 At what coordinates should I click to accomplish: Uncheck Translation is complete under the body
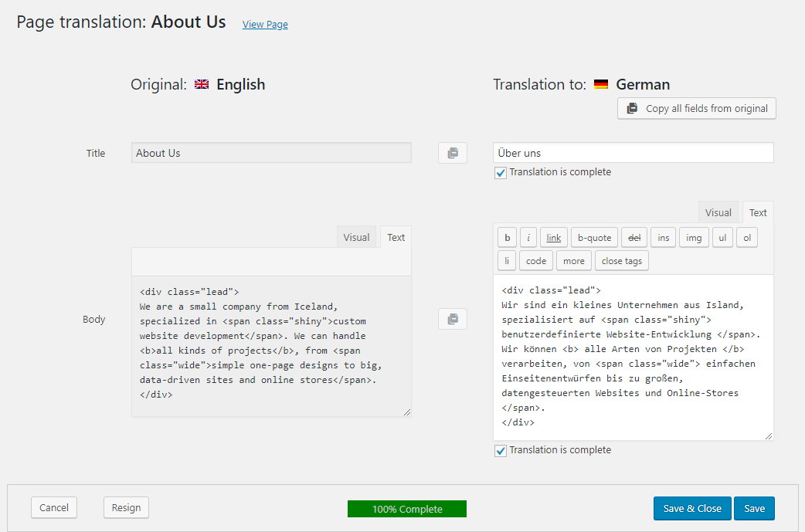[501, 449]
